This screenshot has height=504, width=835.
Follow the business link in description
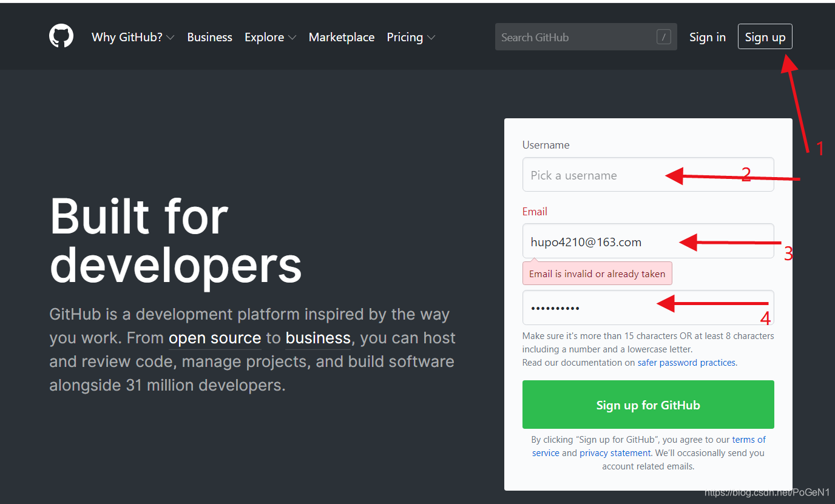coord(318,338)
